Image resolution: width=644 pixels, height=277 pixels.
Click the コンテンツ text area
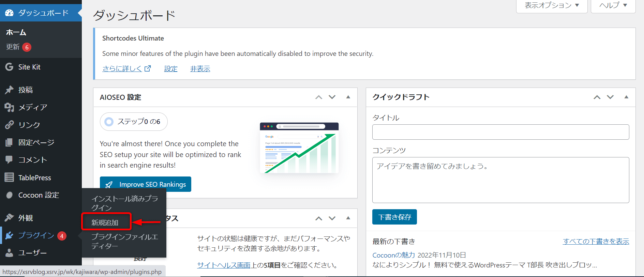[x=500, y=180]
